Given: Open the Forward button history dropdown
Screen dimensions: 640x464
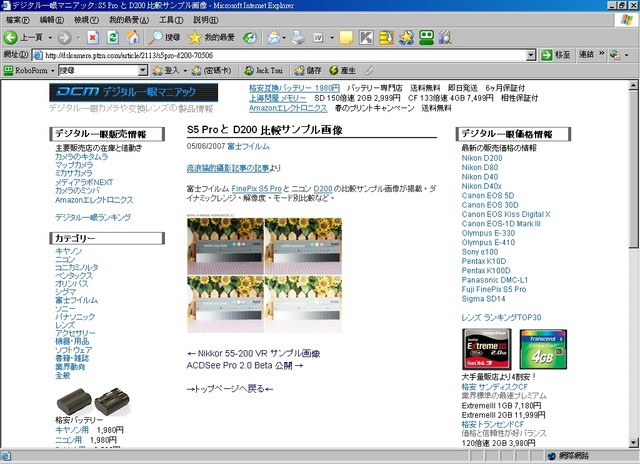Looking at the screenshot, I should 78,38.
